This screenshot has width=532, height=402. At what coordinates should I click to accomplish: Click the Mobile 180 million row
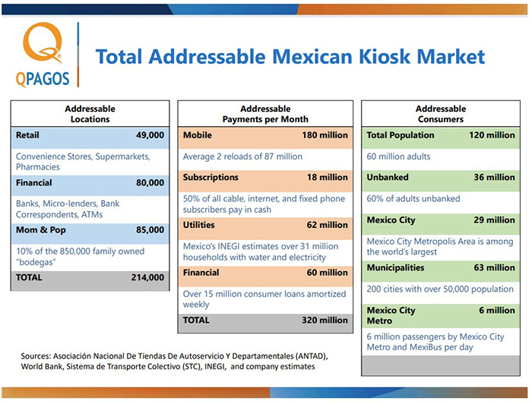(x=265, y=135)
